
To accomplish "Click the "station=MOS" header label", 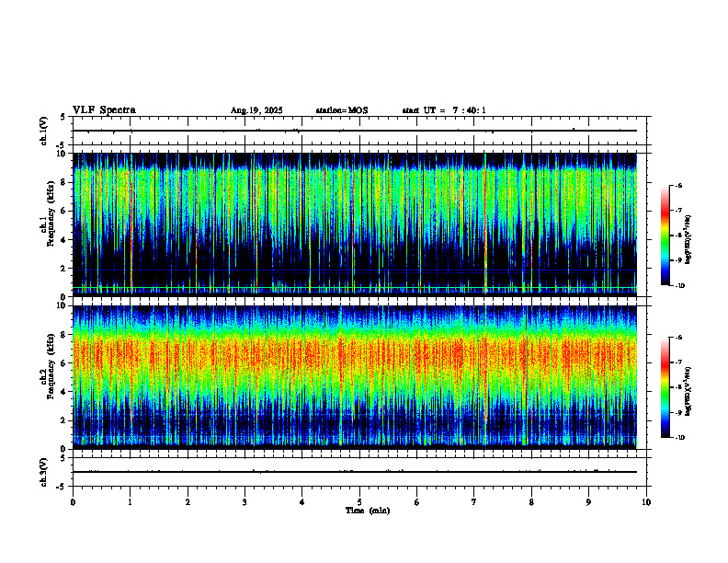I will pos(342,110).
